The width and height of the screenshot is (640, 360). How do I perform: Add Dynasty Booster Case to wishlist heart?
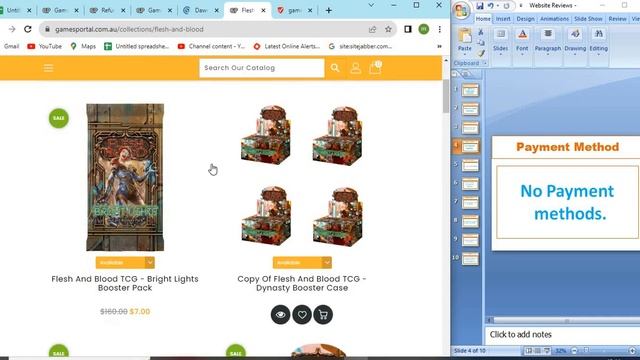pyautogui.click(x=302, y=315)
